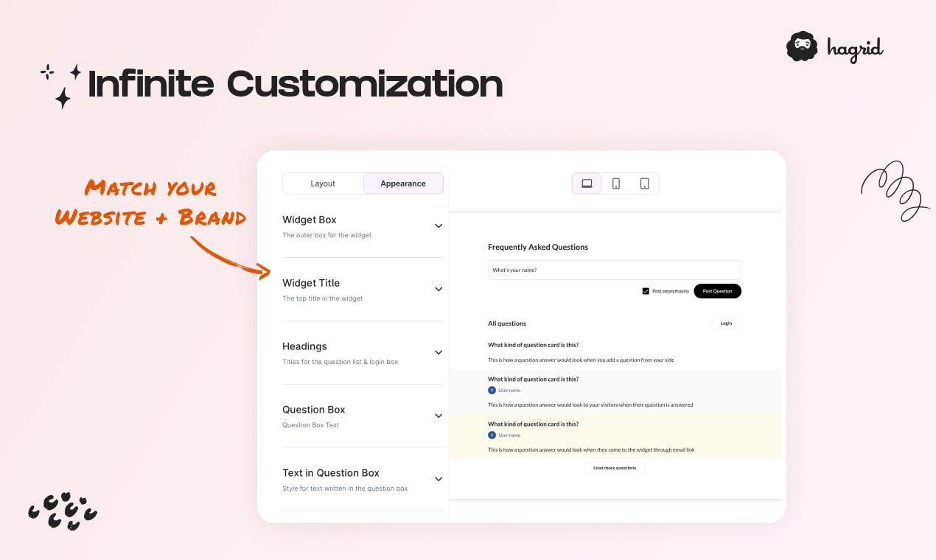Expand the Widget Title chevron
Image resolution: width=936 pixels, height=560 pixels.
tap(439, 290)
